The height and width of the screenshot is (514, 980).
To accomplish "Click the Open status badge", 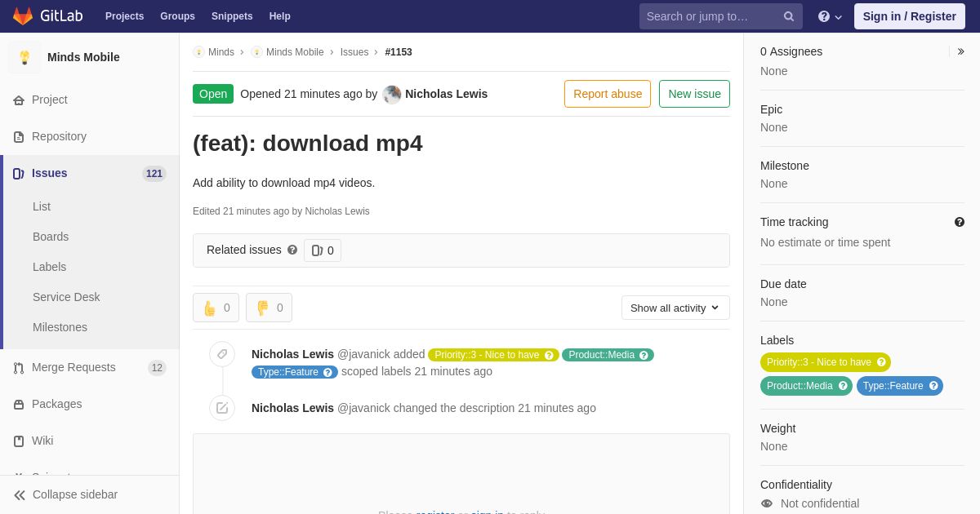I will pyautogui.click(x=213, y=94).
